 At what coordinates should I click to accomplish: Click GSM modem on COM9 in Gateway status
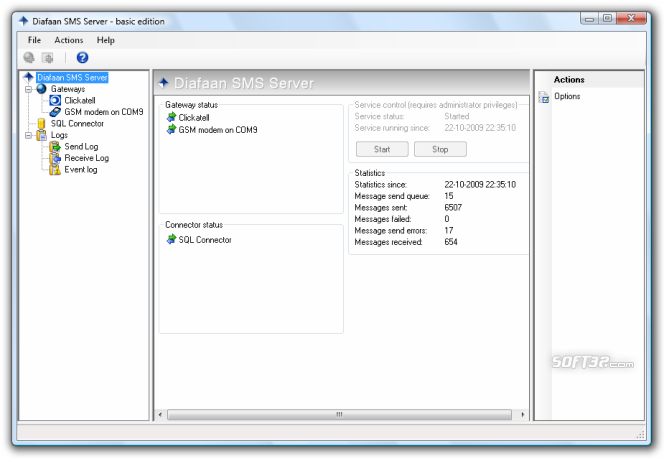click(218, 130)
